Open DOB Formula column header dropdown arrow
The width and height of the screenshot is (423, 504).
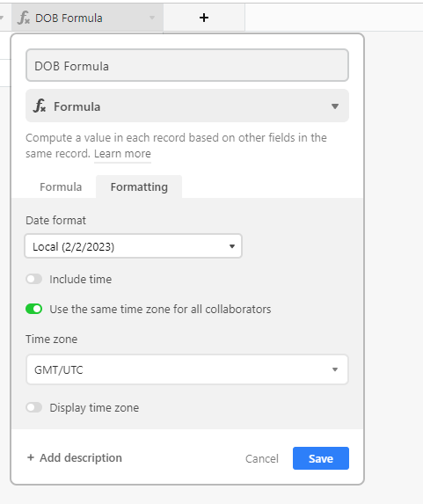[x=152, y=18]
